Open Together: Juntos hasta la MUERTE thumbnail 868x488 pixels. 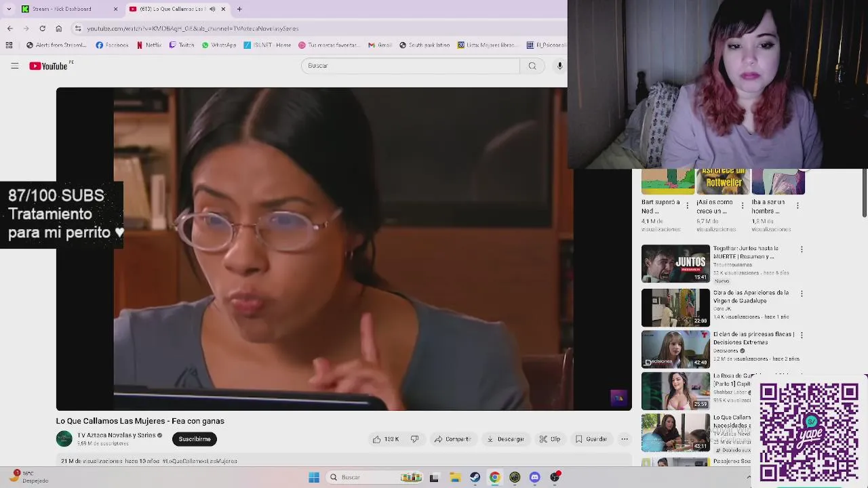click(675, 264)
